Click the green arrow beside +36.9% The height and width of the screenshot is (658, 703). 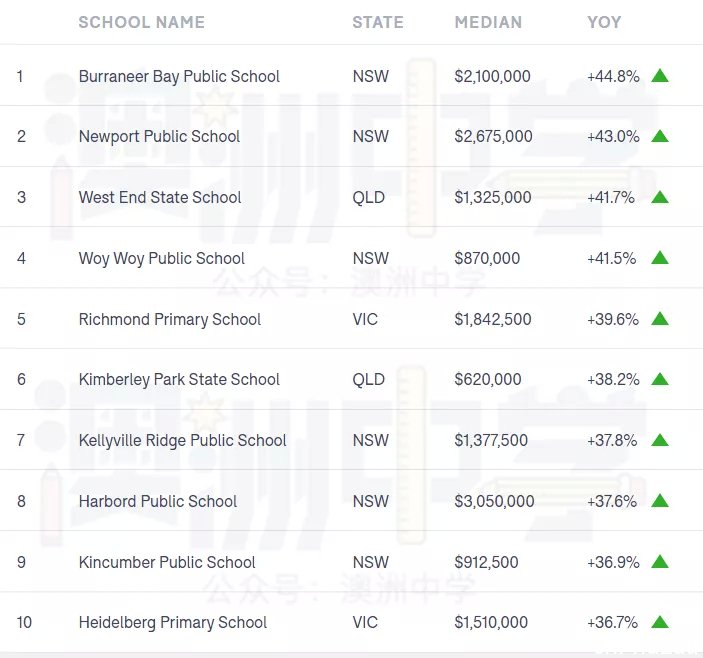click(660, 562)
